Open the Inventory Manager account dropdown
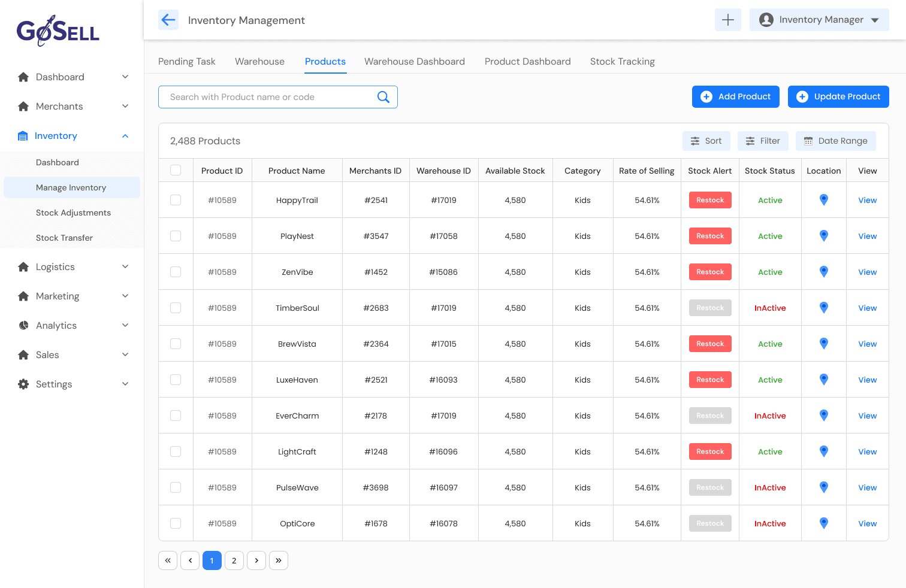The width and height of the screenshot is (906, 588). point(819,20)
